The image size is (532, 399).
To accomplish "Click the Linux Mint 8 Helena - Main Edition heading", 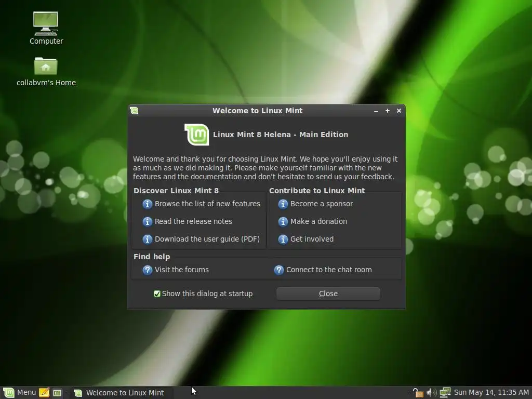I will [281, 135].
